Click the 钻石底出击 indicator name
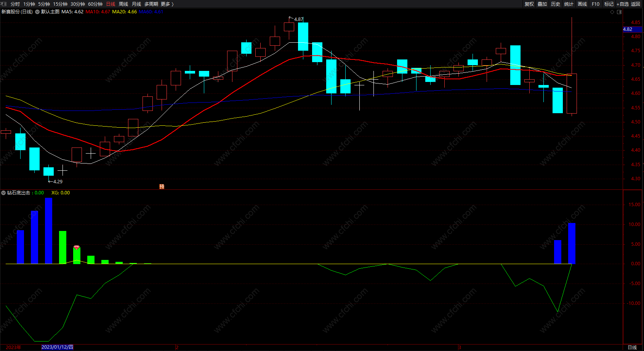The height and width of the screenshot is (351, 644). click(x=19, y=193)
